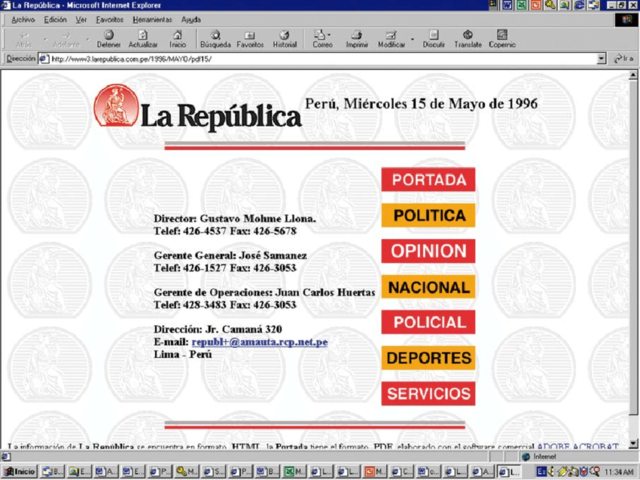Click the page icon in the address bar
This screenshot has height=480, width=640.
[44, 59]
